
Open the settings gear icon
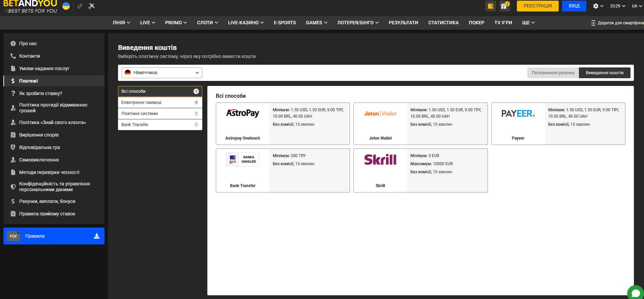(596, 6)
